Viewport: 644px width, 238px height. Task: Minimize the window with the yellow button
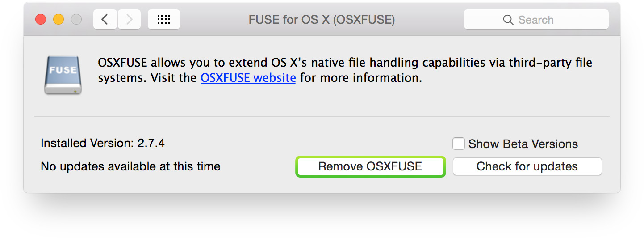pos(59,20)
